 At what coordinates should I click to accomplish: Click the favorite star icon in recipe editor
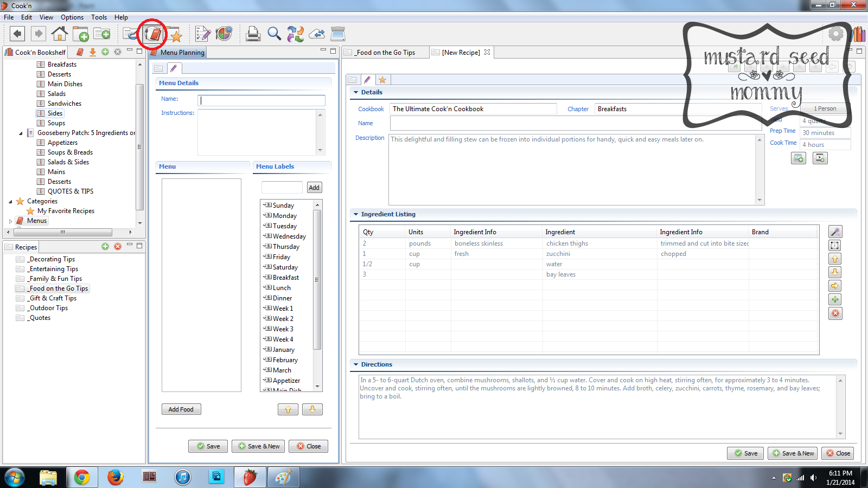pos(382,80)
